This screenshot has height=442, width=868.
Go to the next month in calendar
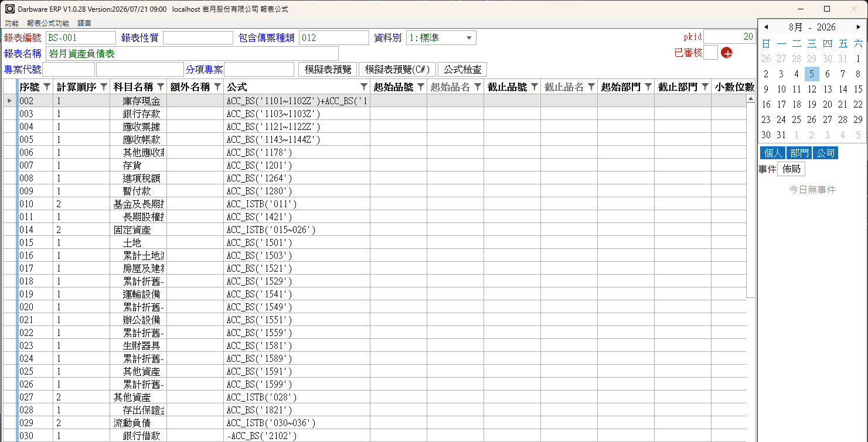click(859, 27)
